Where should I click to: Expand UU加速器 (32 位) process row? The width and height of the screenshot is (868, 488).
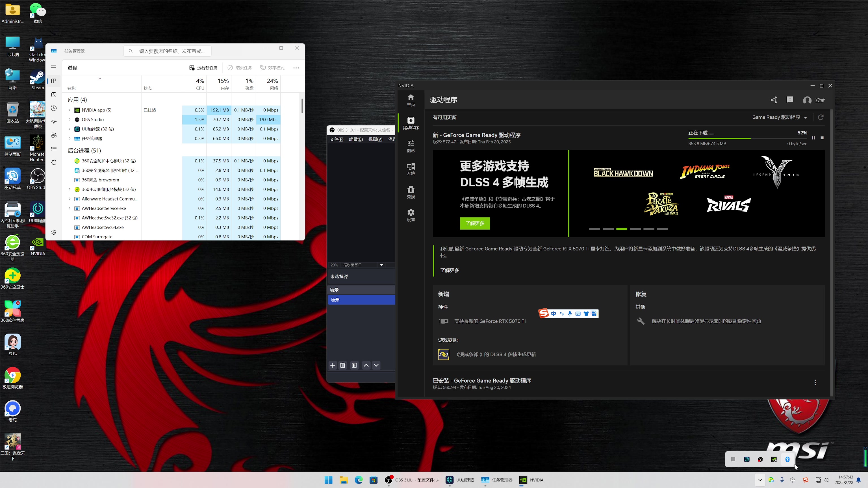(x=70, y=129)
